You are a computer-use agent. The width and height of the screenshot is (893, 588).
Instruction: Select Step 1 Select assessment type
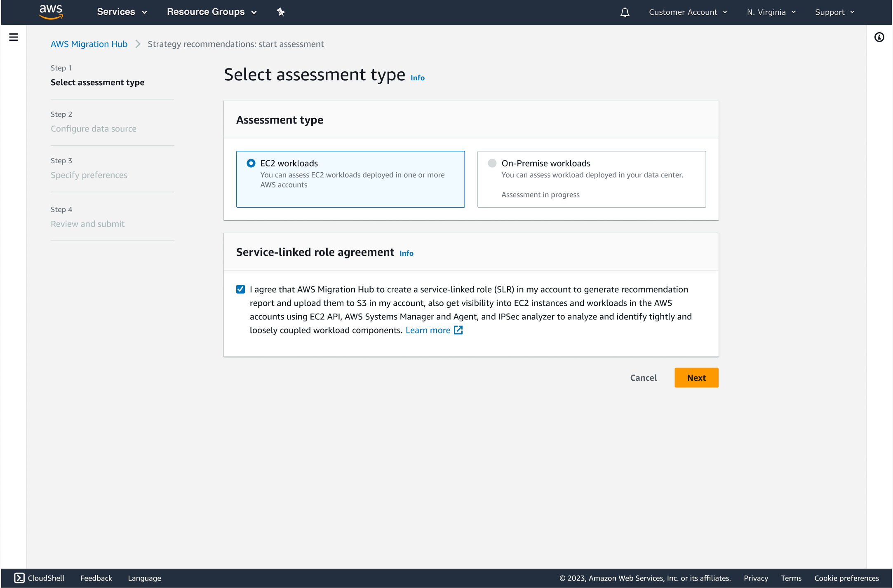(x=98, y=75)
